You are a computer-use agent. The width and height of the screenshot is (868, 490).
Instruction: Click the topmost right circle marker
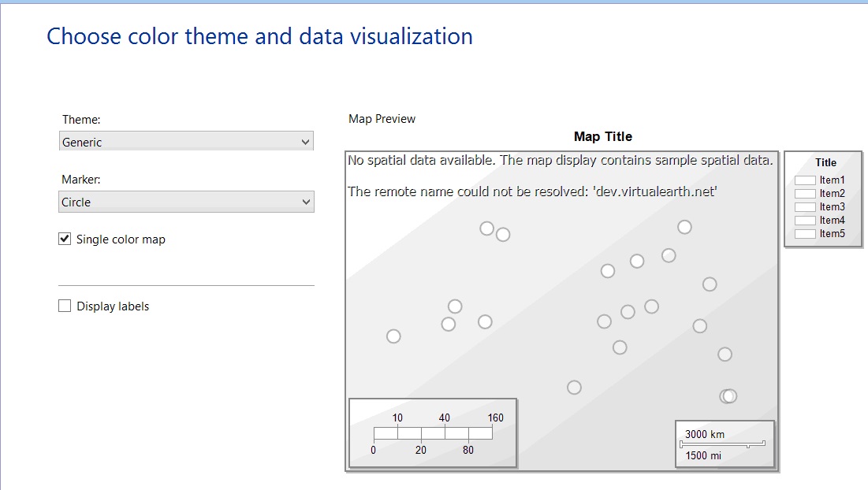[x=684, y=227]
